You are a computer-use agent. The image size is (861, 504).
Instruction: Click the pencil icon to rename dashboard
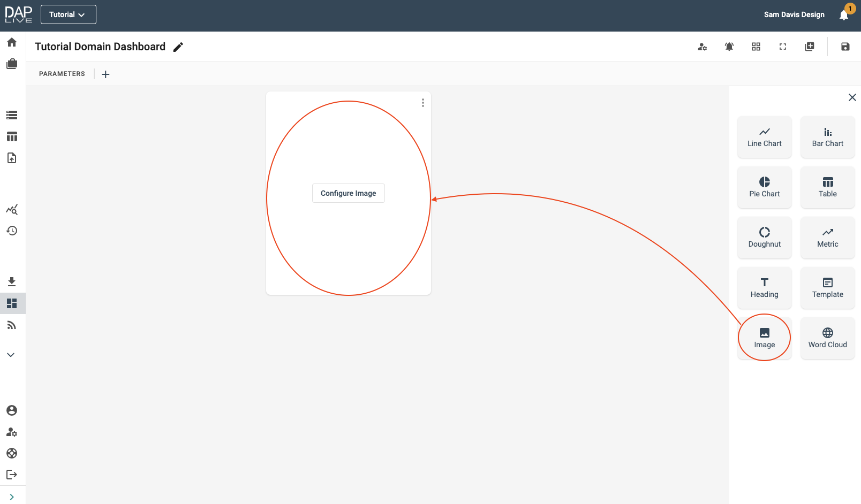(x=178, y=47)
